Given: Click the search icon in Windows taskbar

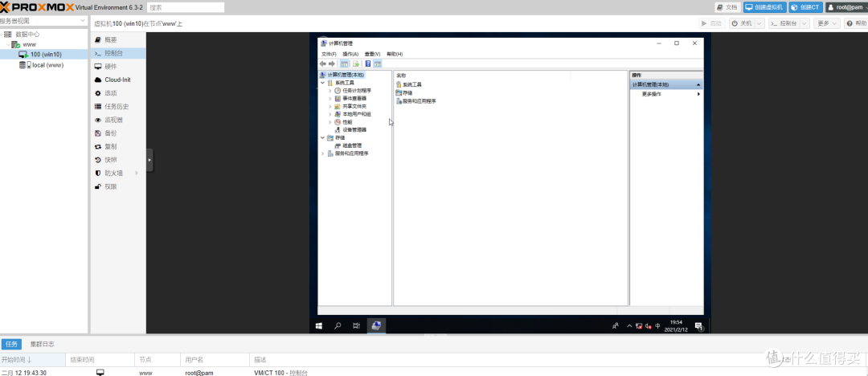Looking at the screenshot, I should pos(338,325).
